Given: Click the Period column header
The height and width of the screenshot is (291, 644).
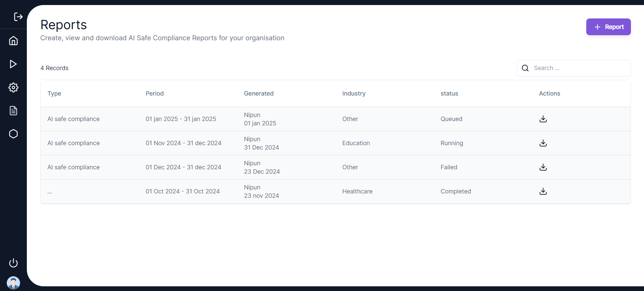Looking at the screenshot, I should pyautogui.click(x=155, y=94).
